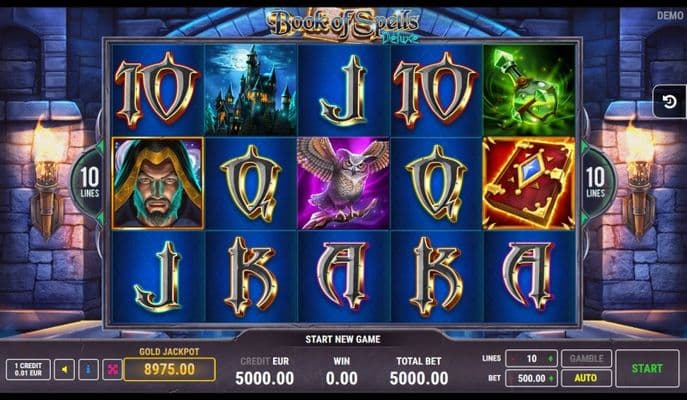This screenshot has height=400, width=687.
Task: Click the START spin button
Action: [x=647, y=368]
